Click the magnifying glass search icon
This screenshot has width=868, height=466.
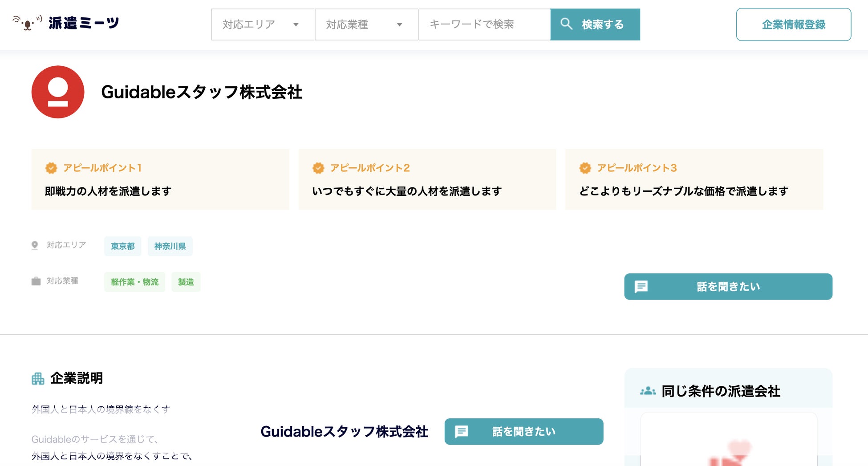566,24
